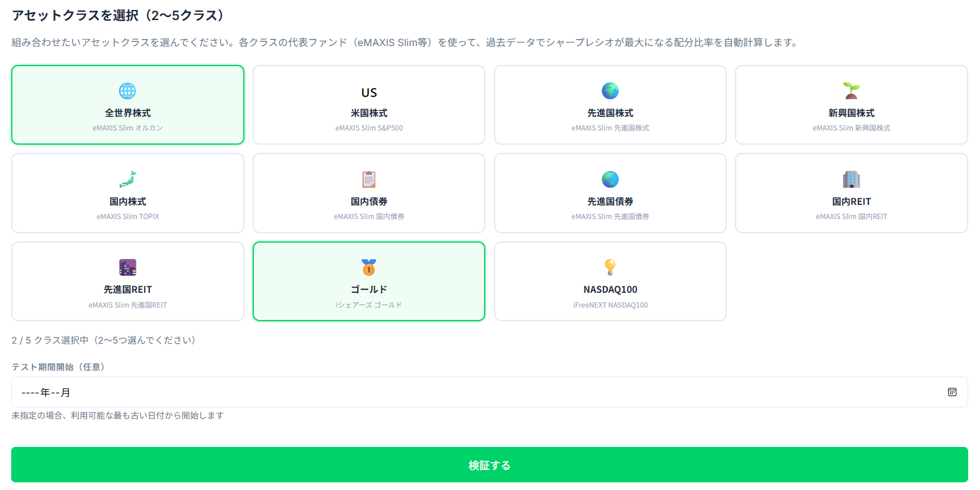Click the lightbulb icon on NASDAQ100 card
The width and height of the screenshot is (980, 490).
point(610,267)
